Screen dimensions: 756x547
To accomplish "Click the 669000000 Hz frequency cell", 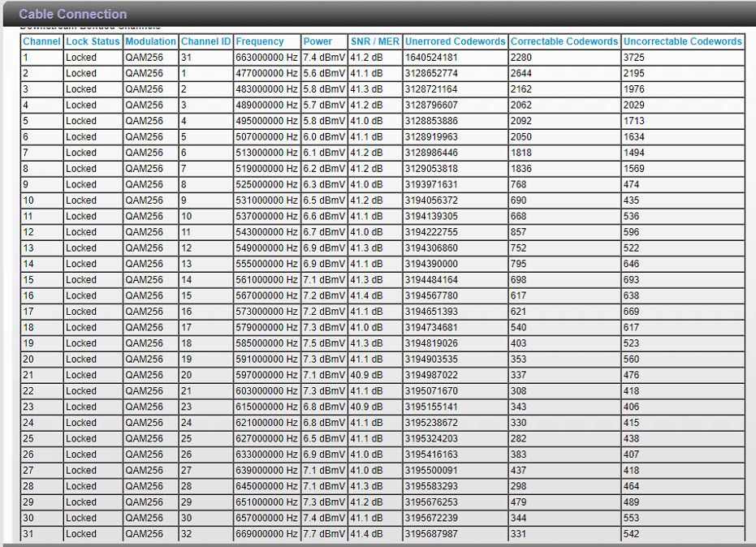I will click(x=266, y=534).
